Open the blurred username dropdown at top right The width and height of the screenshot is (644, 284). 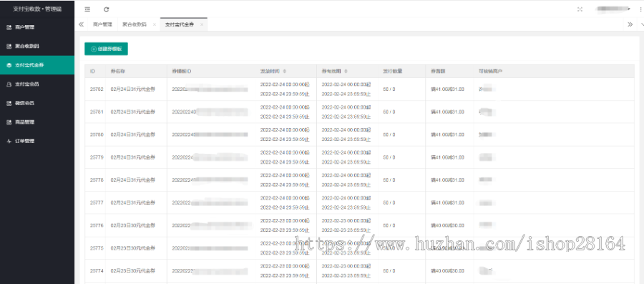pos(614,9)
